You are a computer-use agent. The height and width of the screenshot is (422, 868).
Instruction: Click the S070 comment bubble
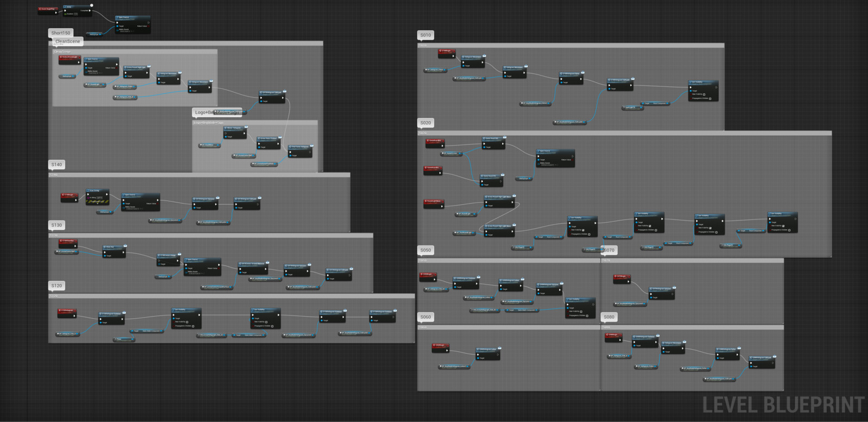[x=609, y=250]
